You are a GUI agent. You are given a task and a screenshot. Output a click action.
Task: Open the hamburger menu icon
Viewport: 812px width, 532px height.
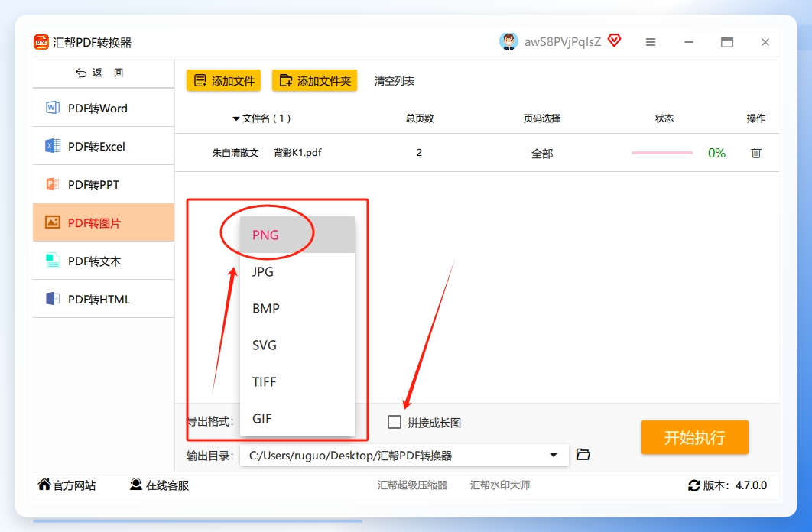(x=651, y=42)
